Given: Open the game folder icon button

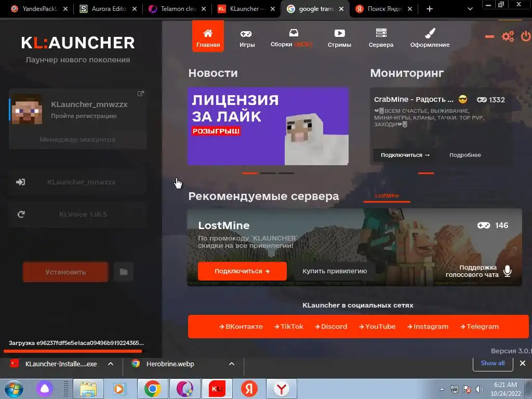Looking at the screenshot, I should (x=124, y=272).
